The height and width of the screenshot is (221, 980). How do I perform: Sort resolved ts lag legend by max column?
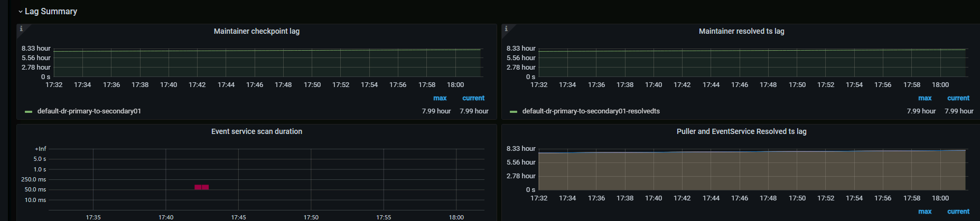[925, 98]
